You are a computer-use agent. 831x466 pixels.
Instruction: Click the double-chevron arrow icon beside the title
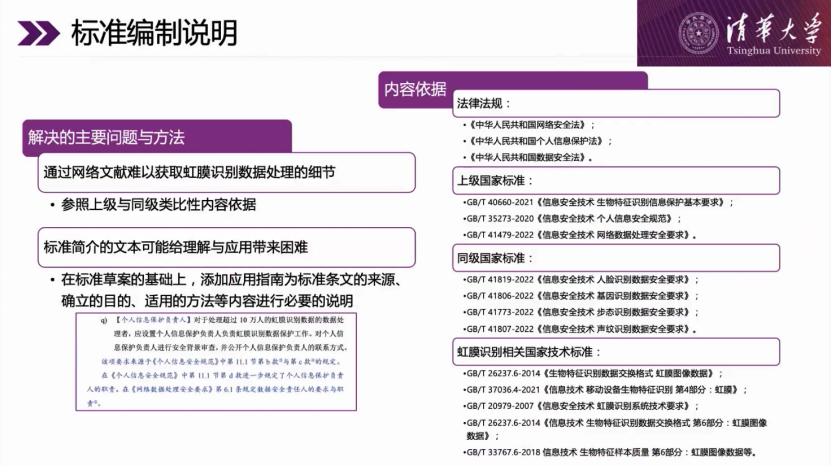(39, 33)
